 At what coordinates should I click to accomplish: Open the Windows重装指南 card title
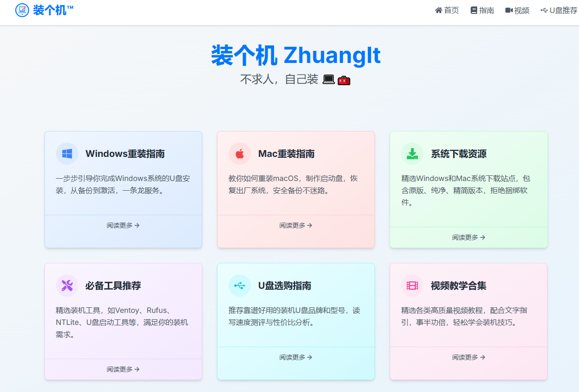click(125, 154)
